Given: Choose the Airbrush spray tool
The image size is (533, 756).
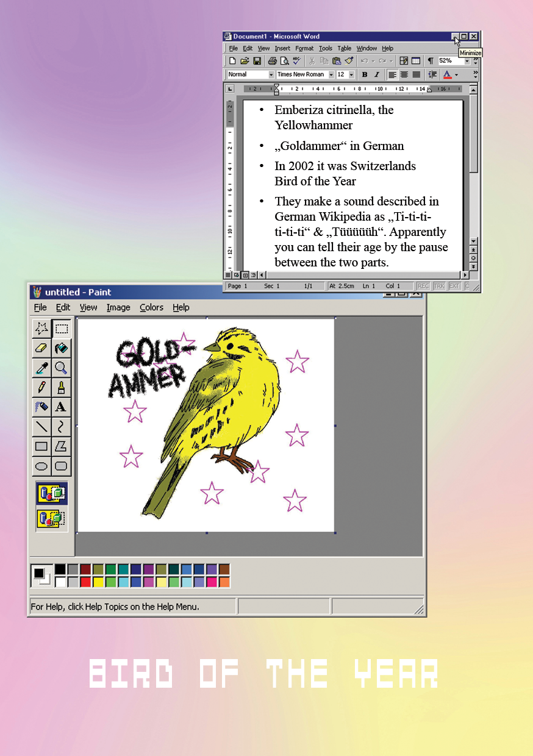Looking at the screenshot, I should (41, 407).
